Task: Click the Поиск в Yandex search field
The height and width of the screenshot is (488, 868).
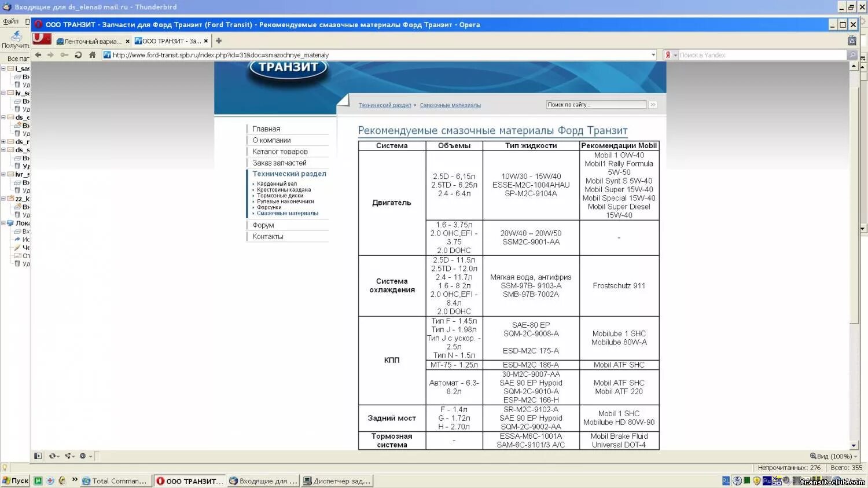Action: tap(762, 55)
